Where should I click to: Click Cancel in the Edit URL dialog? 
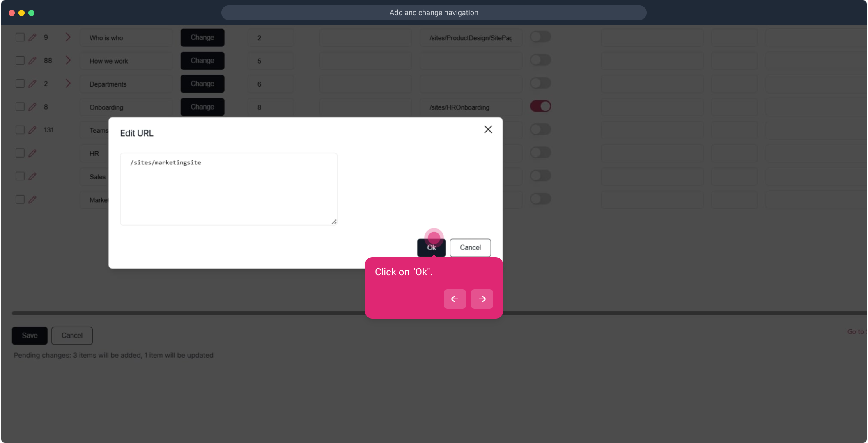point(470,248)
